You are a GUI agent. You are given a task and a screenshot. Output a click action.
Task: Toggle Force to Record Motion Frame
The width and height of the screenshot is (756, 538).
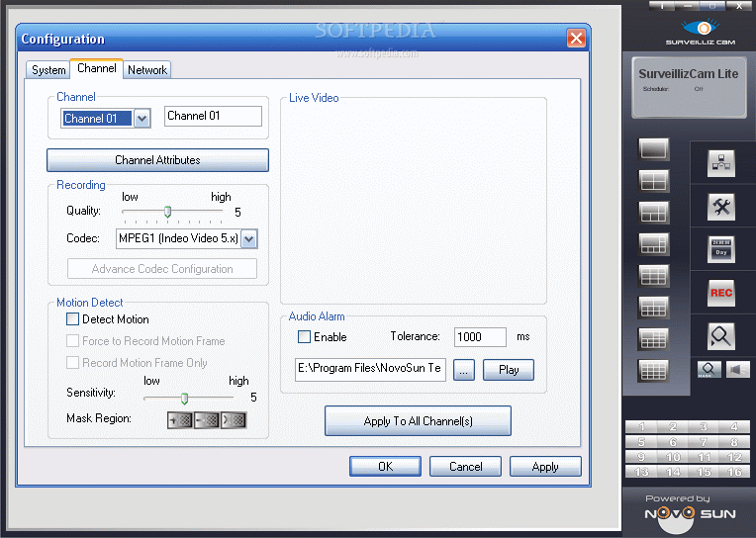click(73, 341)
